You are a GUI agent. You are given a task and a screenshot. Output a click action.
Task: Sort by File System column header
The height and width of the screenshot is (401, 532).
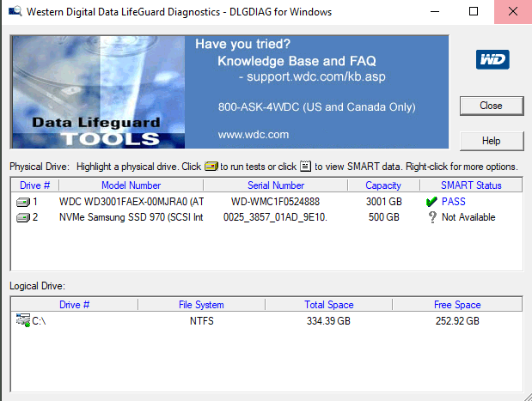coord(201,305)
